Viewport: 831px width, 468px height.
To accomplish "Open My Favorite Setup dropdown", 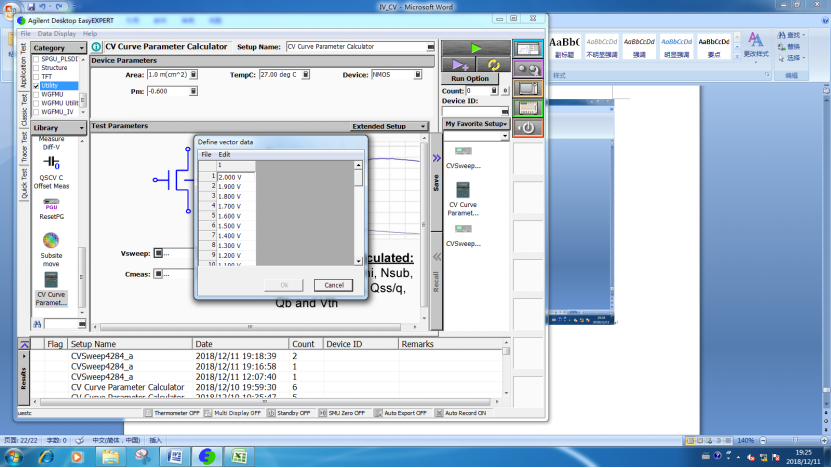I will [476, 123].
